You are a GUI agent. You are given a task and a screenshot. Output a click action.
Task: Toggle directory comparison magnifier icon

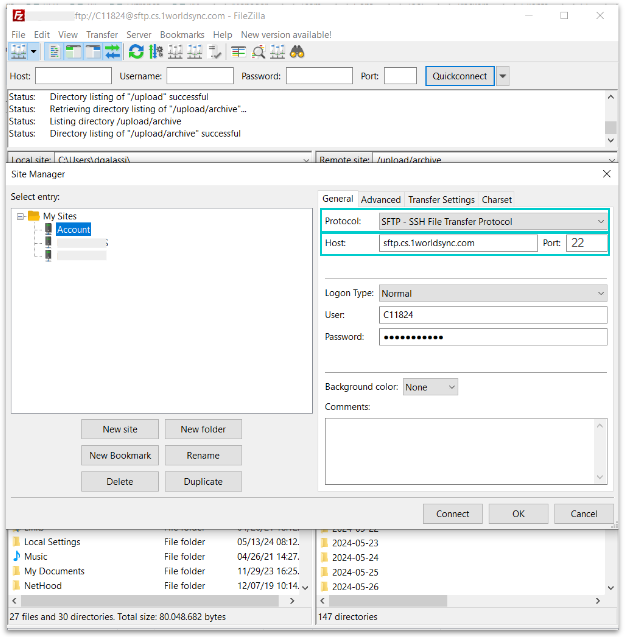click(x=258, y=52)
